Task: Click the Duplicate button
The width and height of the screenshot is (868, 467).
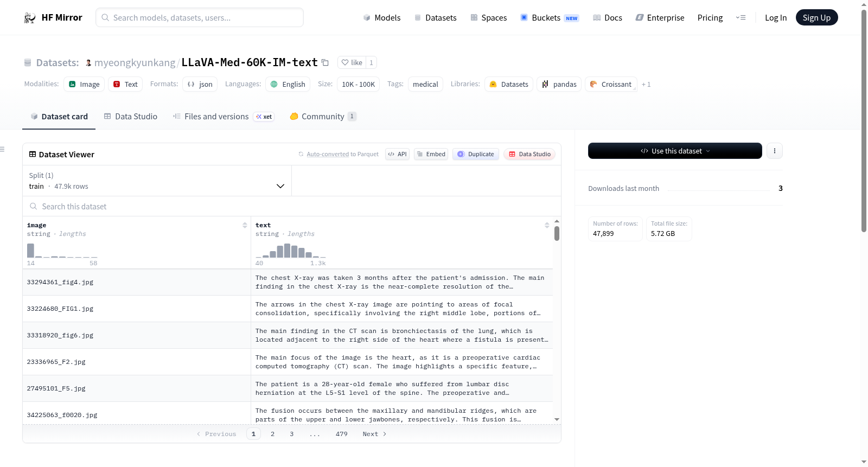Action: (x=476, y=154)
